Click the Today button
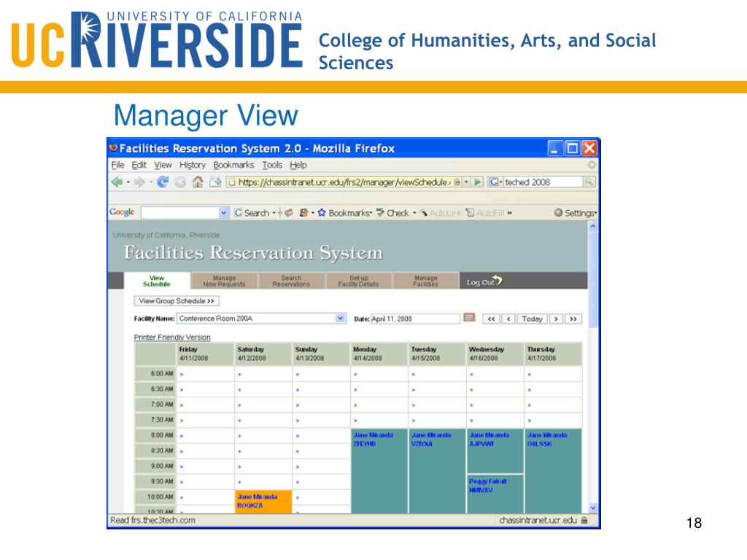Screen dimensions: 747x560 pyautogui.click(x=532, y=319)
